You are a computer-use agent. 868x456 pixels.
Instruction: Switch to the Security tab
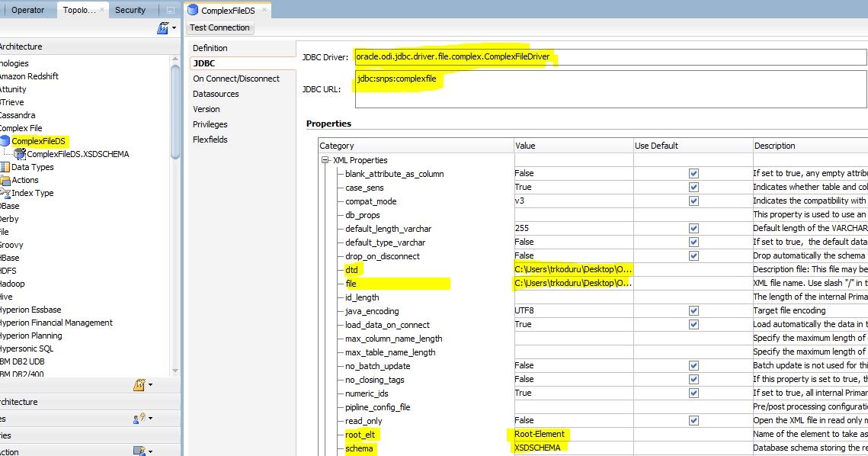130,10
